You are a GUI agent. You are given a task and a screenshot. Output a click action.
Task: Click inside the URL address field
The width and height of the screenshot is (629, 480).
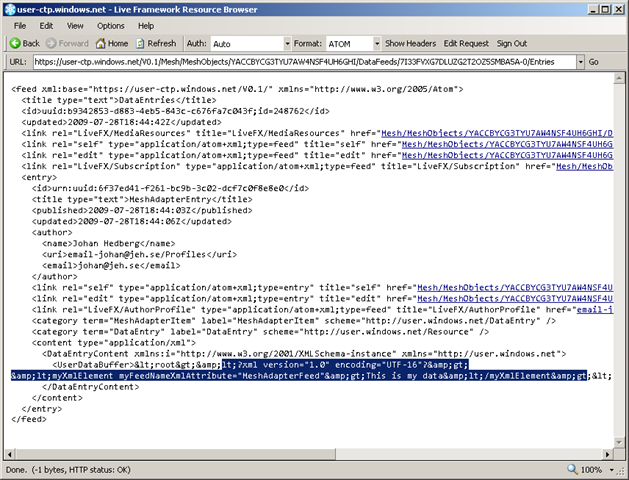300,62
